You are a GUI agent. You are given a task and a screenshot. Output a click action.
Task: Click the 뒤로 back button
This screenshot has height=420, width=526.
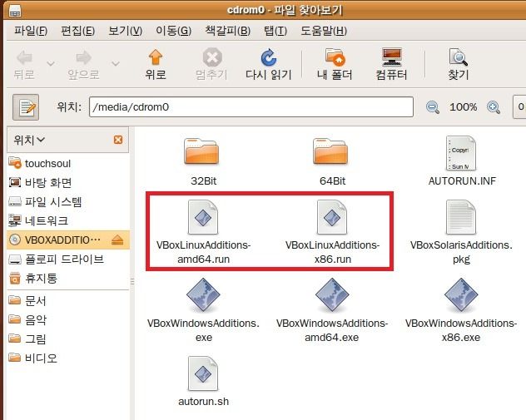point(24,65)
